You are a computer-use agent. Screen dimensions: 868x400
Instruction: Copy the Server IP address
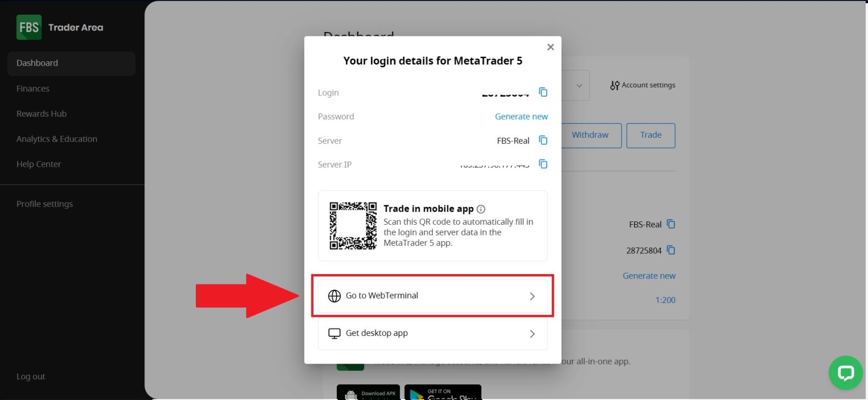(x=543, y=164)
